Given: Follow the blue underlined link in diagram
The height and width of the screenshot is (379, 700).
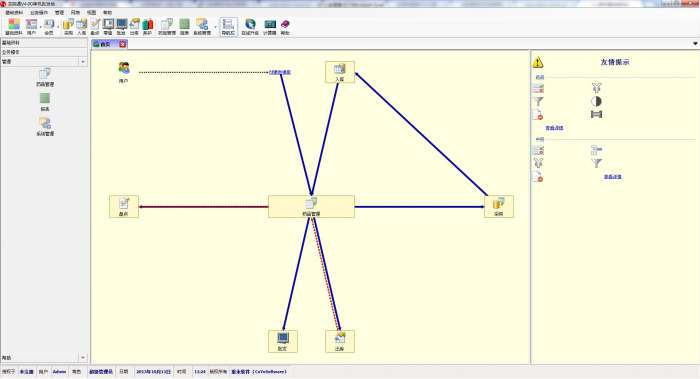Looking at the screenshot, I should tap(280, 72).
